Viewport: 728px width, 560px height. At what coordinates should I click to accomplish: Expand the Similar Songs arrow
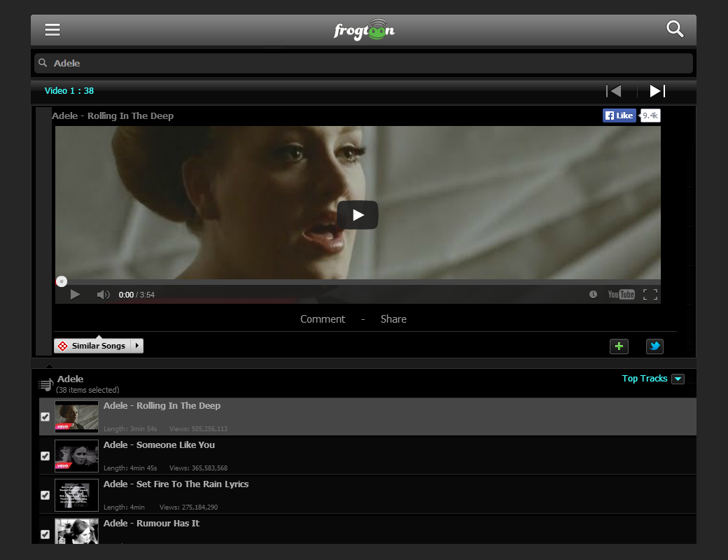pos(137,346)
